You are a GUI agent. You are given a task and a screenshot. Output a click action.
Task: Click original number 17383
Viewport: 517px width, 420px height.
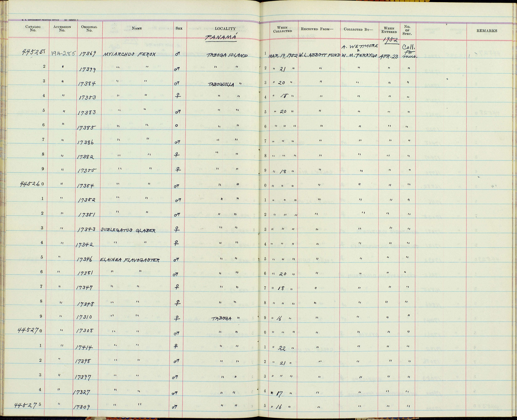(87, 113)
